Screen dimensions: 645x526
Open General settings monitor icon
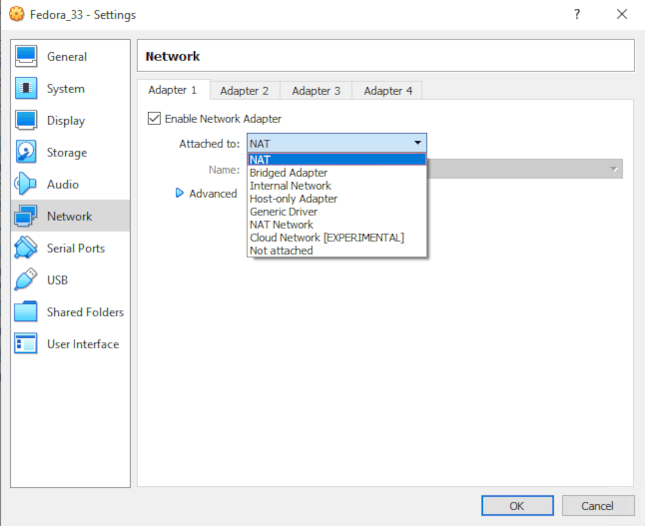point(27,57)
